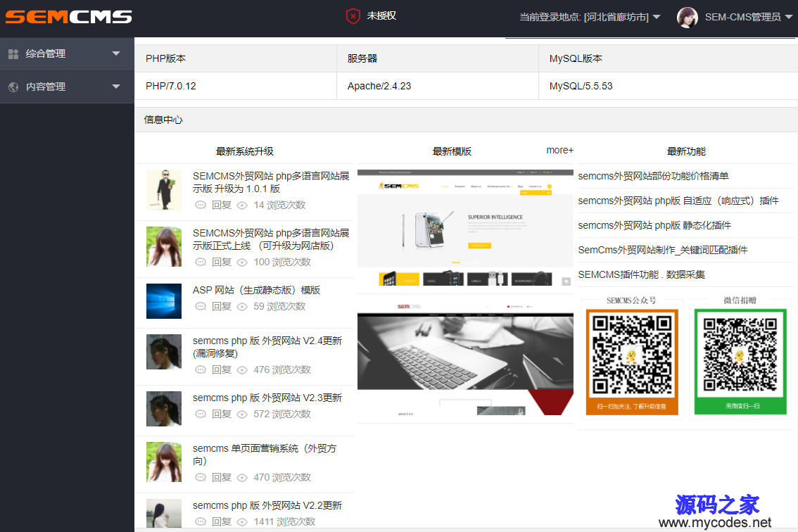
Task: Click 回复 under the 1.0.1 版 article
Action: click(x=222, y=205)
